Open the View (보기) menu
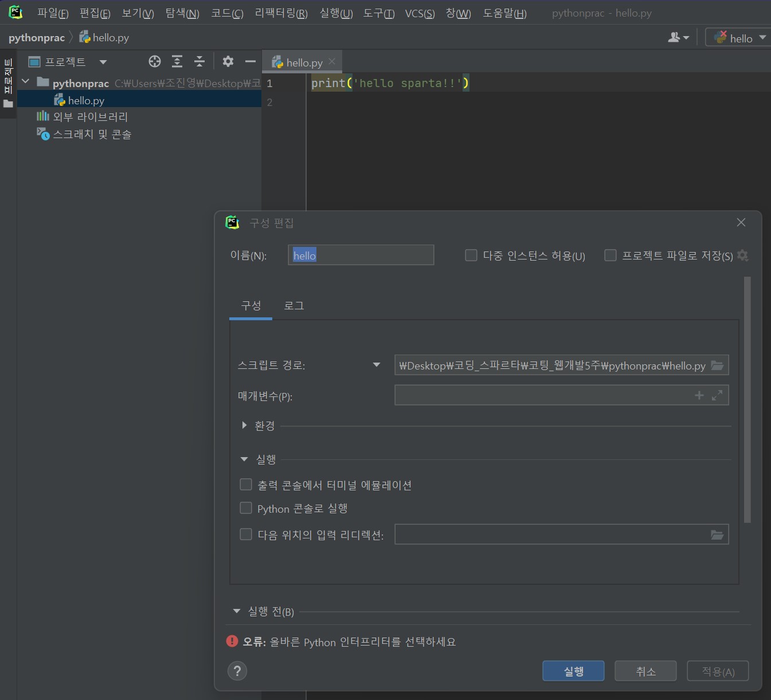 coord(138,13)
